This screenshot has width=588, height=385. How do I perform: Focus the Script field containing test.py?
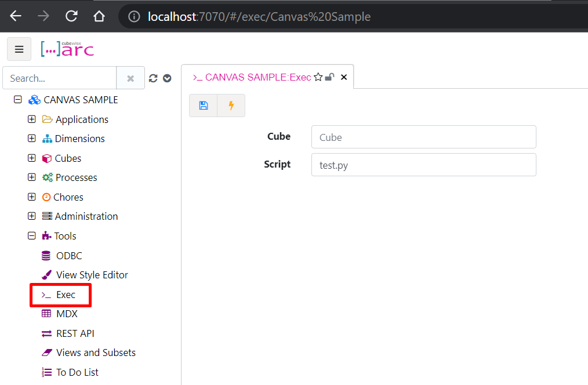click(423, 165)
